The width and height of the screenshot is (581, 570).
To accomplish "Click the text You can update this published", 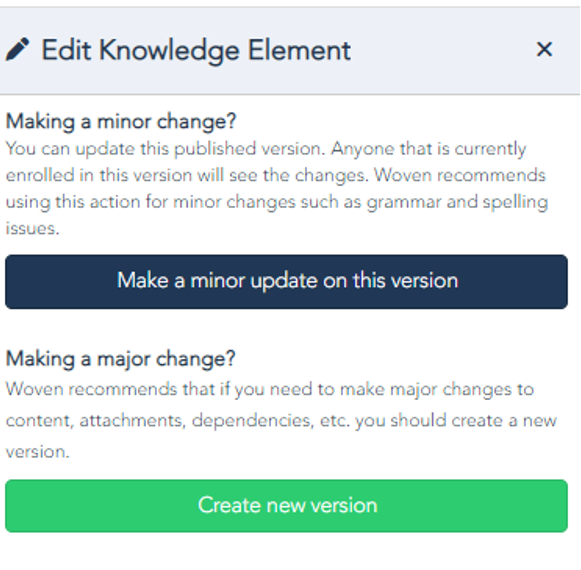I will (x=131, y=149).
